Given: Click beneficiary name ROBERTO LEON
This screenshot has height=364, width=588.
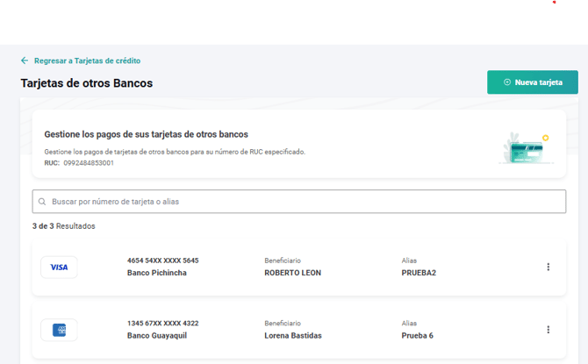Looking at the screenshot, I should (292, 273).
